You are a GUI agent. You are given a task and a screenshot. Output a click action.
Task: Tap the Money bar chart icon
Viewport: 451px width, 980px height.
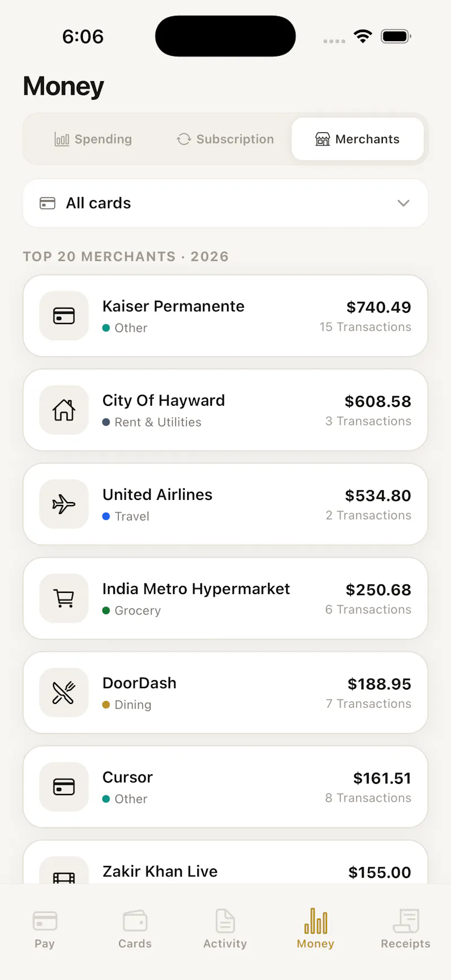click(316, 920)
